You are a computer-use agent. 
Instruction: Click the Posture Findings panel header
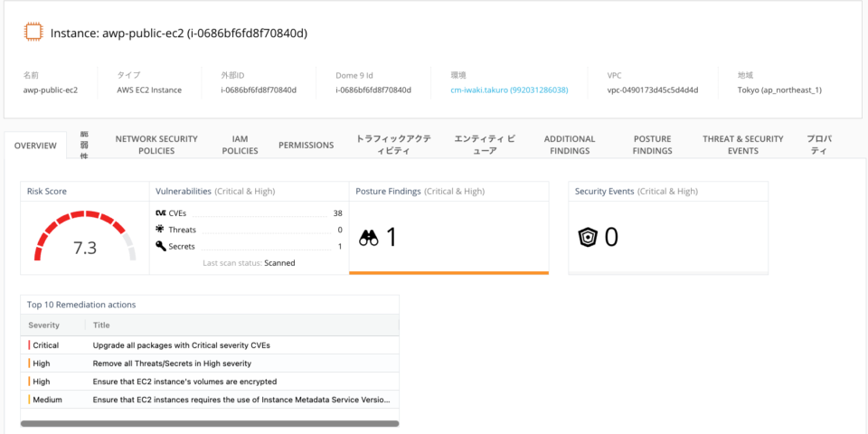pyautogui.click(x=449, y=191)
